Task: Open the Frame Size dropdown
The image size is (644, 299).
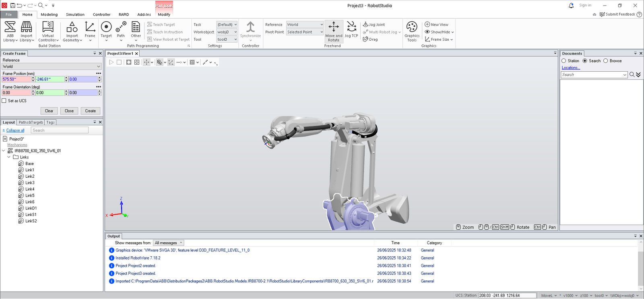Action: tap(439, 39)
